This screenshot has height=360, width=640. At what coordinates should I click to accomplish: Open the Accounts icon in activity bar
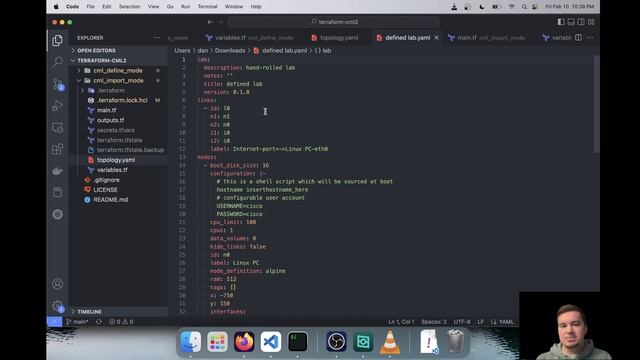click(58, 284)
